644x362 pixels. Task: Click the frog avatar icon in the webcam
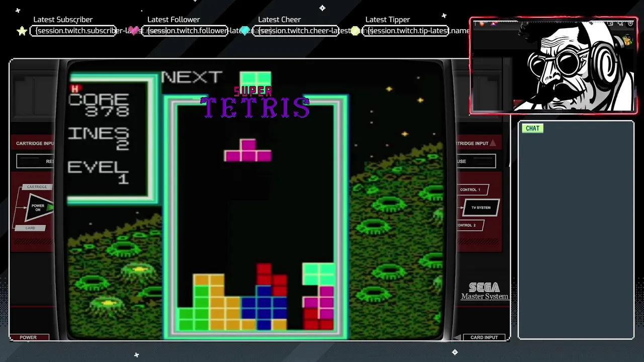coord(627,41)
